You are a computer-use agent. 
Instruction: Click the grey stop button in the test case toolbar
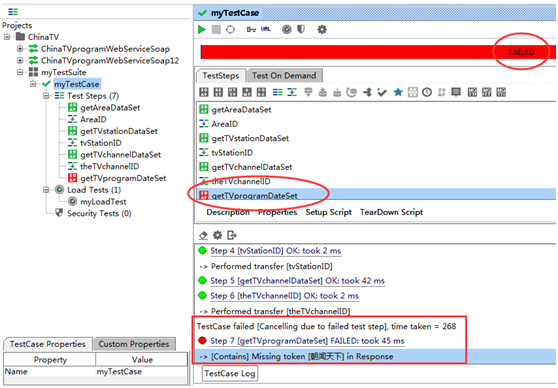point(216,30)
